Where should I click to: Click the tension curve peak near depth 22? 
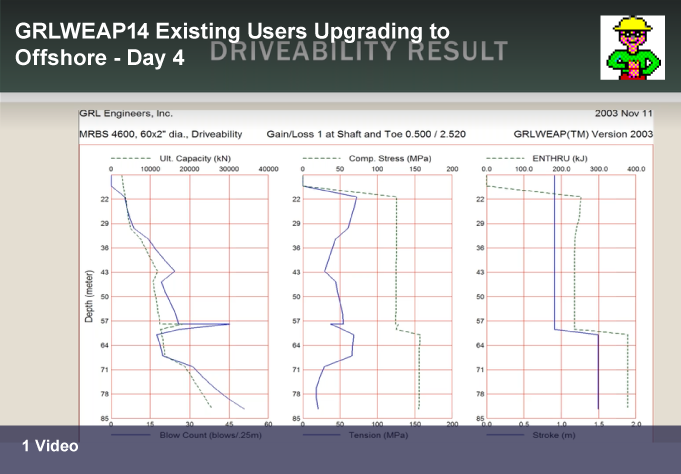[x=356, y=197]
